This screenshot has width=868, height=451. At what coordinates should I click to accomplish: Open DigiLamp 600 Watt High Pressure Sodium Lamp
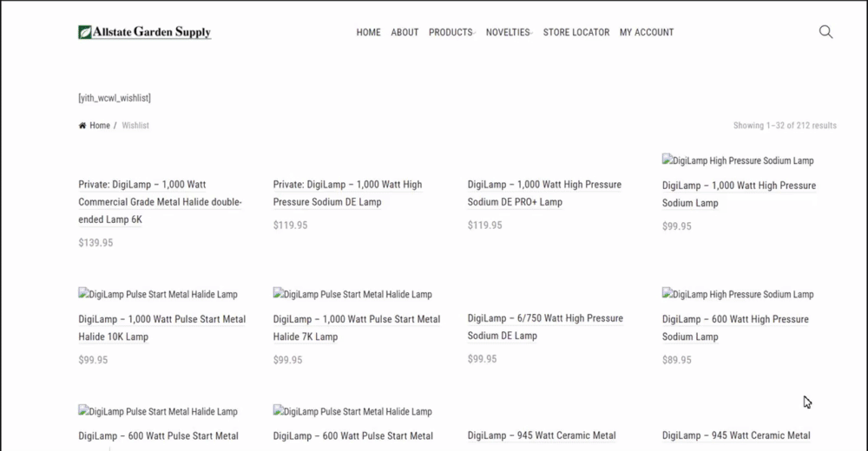tap(735, 328)
